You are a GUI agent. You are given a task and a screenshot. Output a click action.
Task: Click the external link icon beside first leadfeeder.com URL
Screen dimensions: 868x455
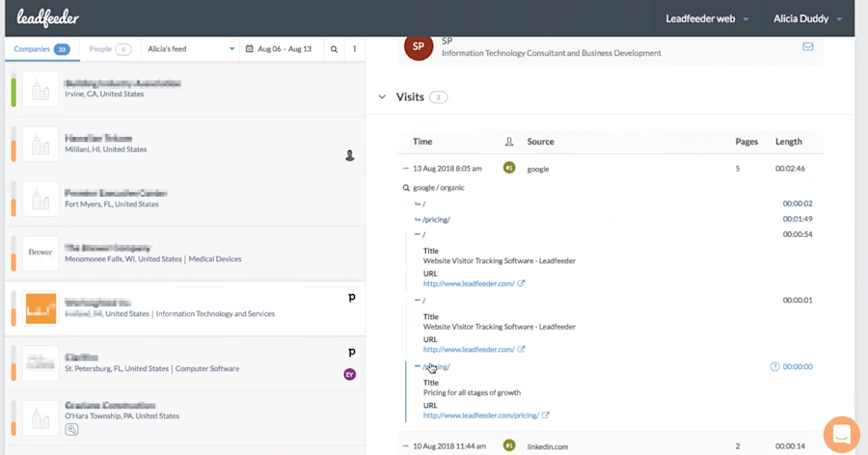pyautogui.click(x=521, y=282)
